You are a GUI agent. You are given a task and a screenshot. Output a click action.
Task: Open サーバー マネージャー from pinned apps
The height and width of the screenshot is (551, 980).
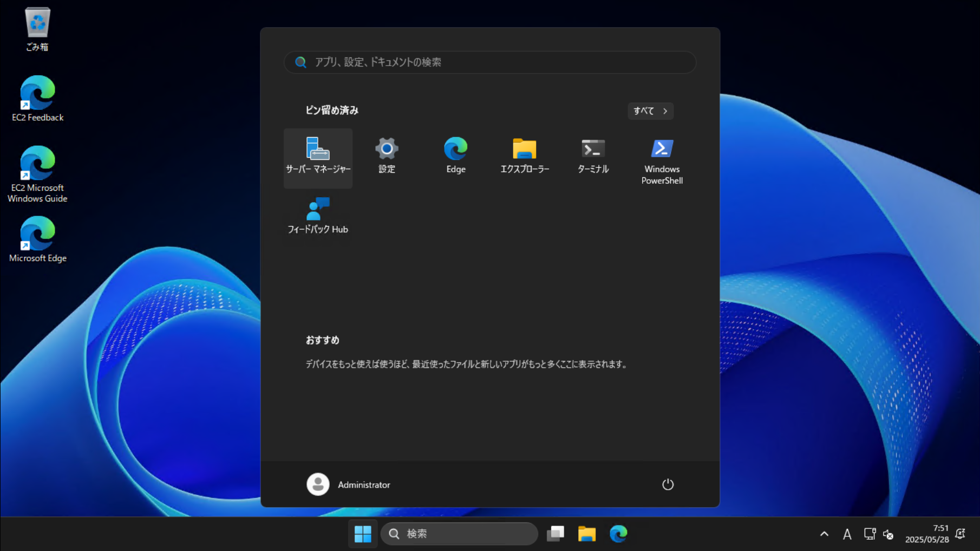318,158
